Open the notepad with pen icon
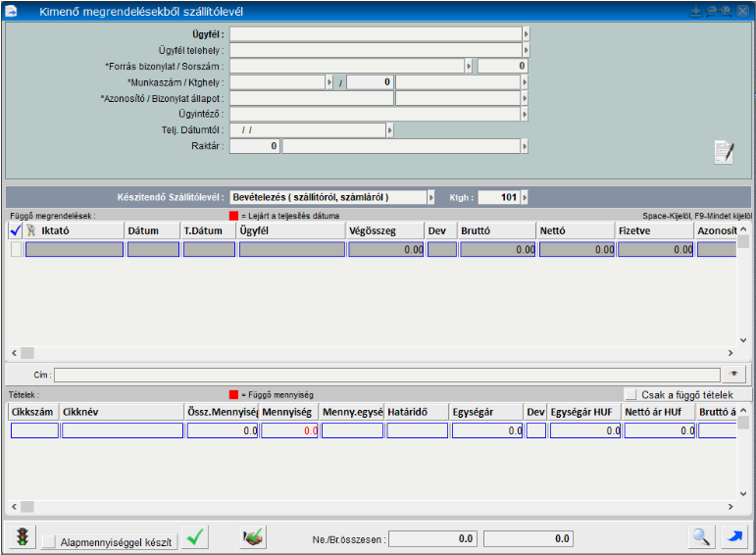Screen dimensions: 756x555 pos(725,152)
